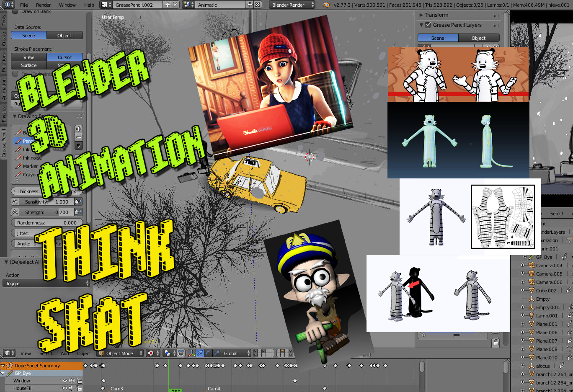The width and height of the screenshot is (573, 392).
Task: Toggle lock icon on HouseFill channel
Action: (x=79, y=388)
